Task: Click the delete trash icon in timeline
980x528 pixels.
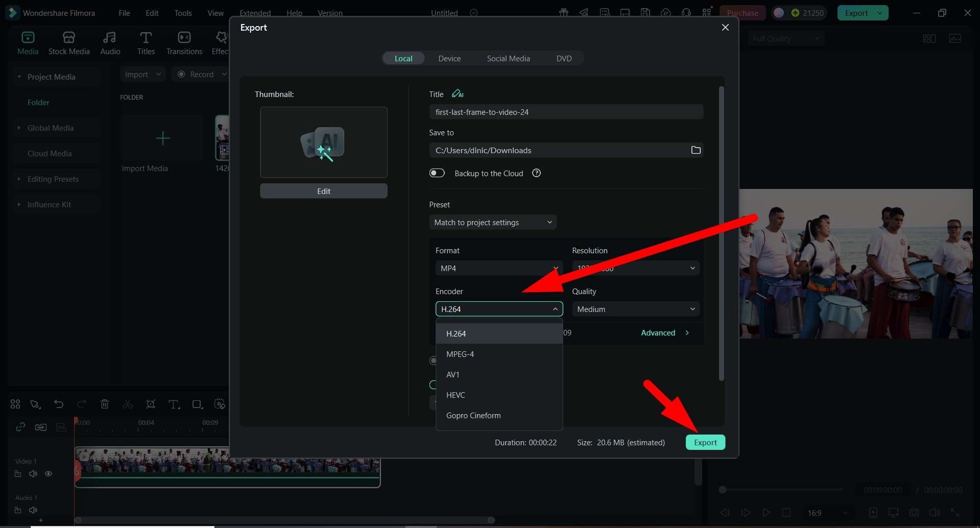Action: point(105,404)
